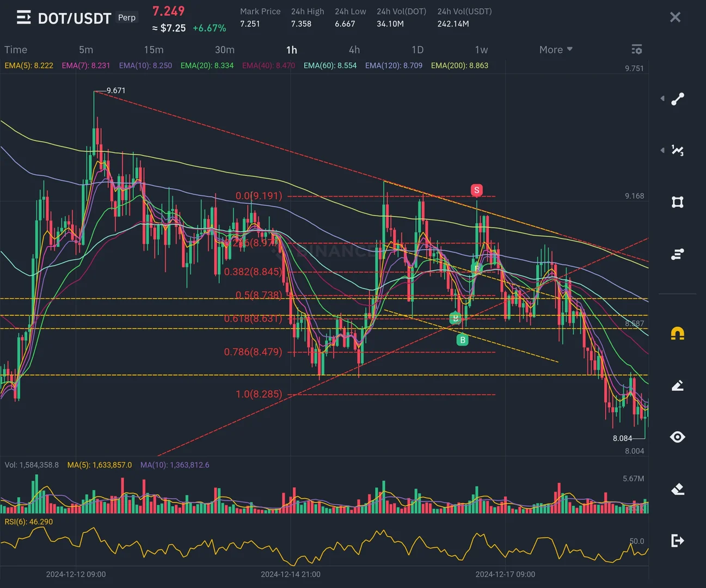Select the 1D timeframe
This screenshot has width=706, height=588.
418,50
